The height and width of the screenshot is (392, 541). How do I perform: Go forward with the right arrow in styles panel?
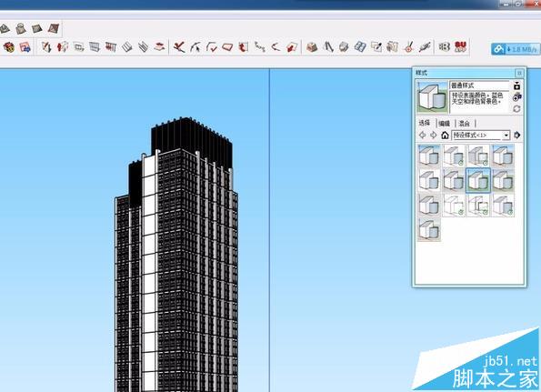pos(434,136)
